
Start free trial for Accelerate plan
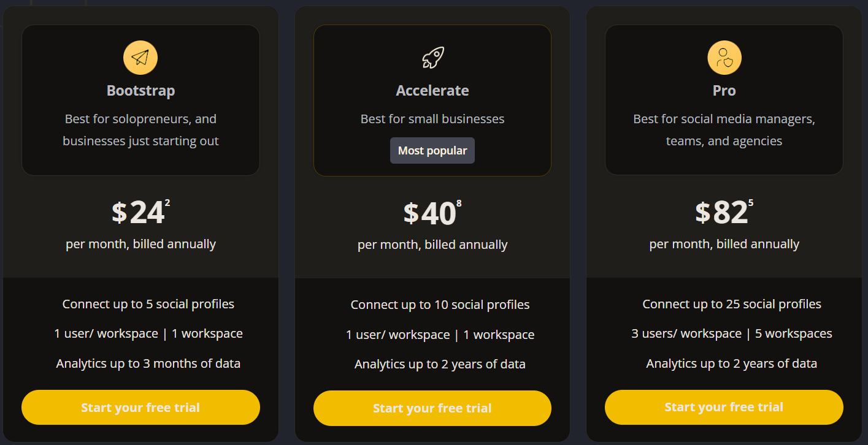pyautogui.click(x=432, y=408)
